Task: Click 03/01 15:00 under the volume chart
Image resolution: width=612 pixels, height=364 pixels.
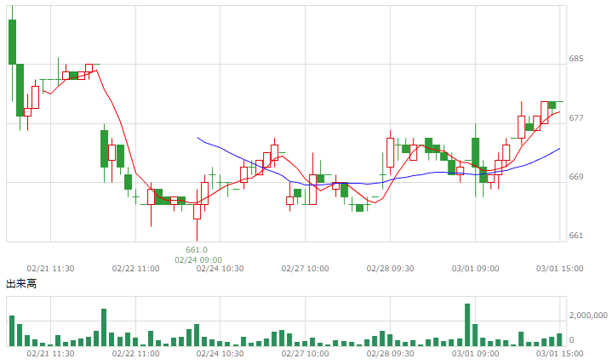Action: point(560,354)
